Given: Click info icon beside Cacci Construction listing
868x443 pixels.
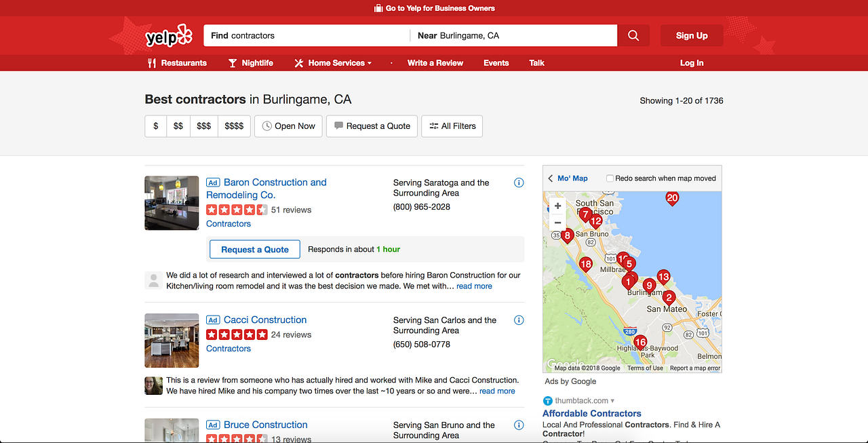Looking at the screenshot, I should coord(519,320).
